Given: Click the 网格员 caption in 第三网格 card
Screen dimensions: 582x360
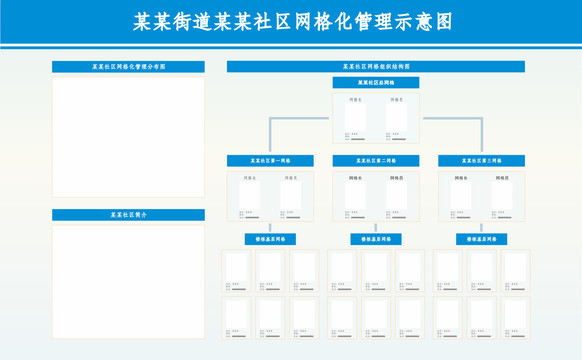Looking at the screenshot, I should point(502,178).
